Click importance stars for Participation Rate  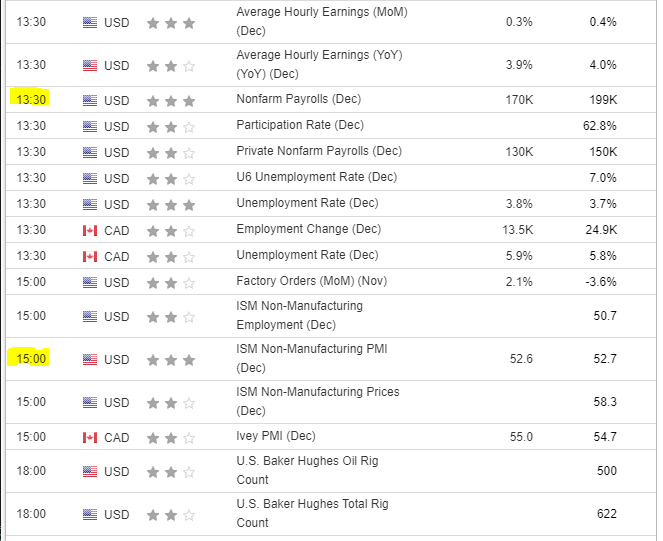pos(170,126)
